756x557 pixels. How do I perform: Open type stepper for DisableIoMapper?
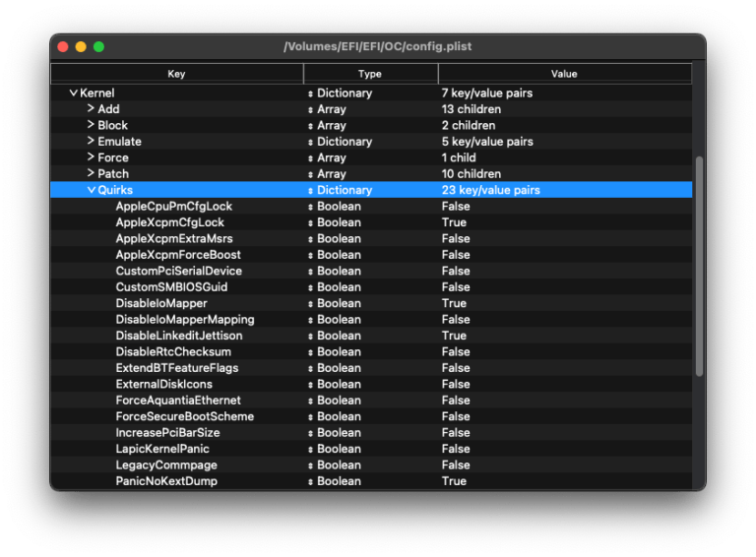(311, 304)
